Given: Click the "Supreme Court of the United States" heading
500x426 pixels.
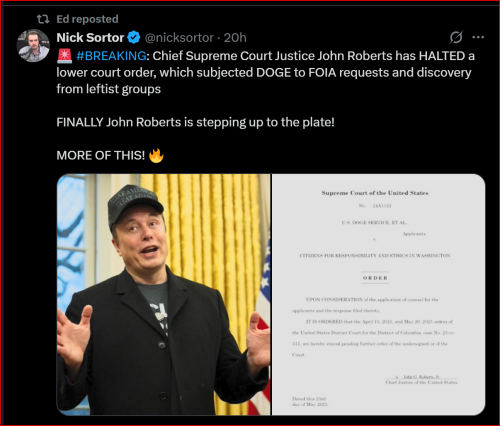Looking at the screenshot, I should pos(375,193).
